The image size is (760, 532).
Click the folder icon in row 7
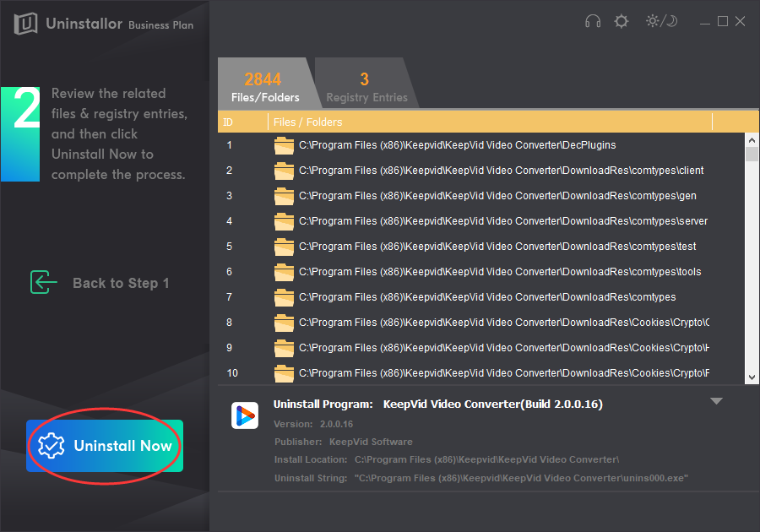(x=284, y=297)
